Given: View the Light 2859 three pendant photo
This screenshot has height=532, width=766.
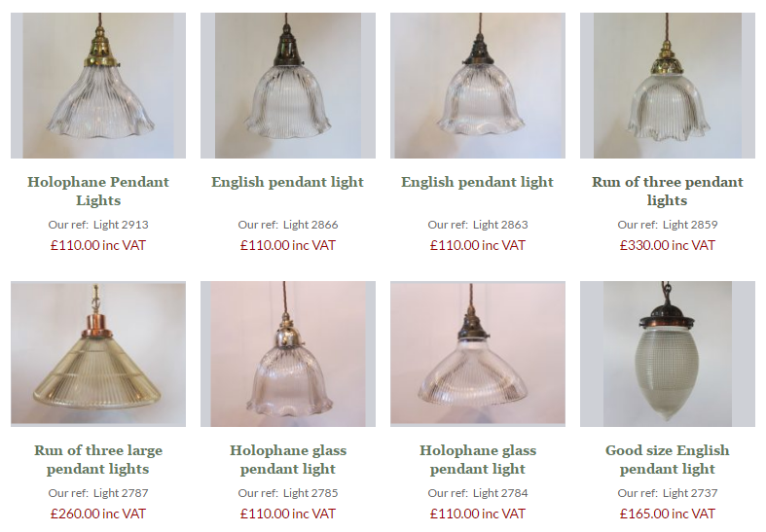Looking at the screenshot, I should coord(668,86).
